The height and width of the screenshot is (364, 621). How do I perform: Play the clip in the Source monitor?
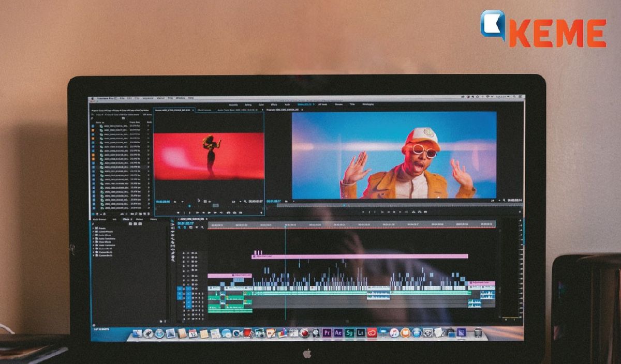210,213
